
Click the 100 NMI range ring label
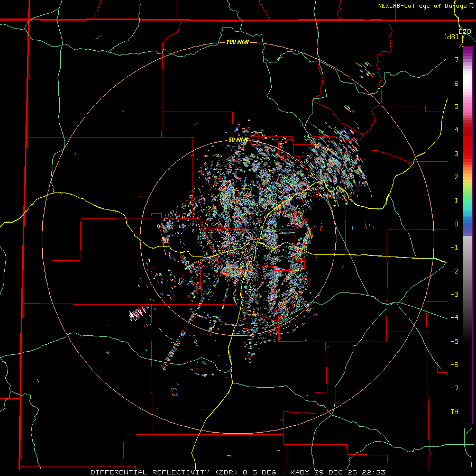237,42
